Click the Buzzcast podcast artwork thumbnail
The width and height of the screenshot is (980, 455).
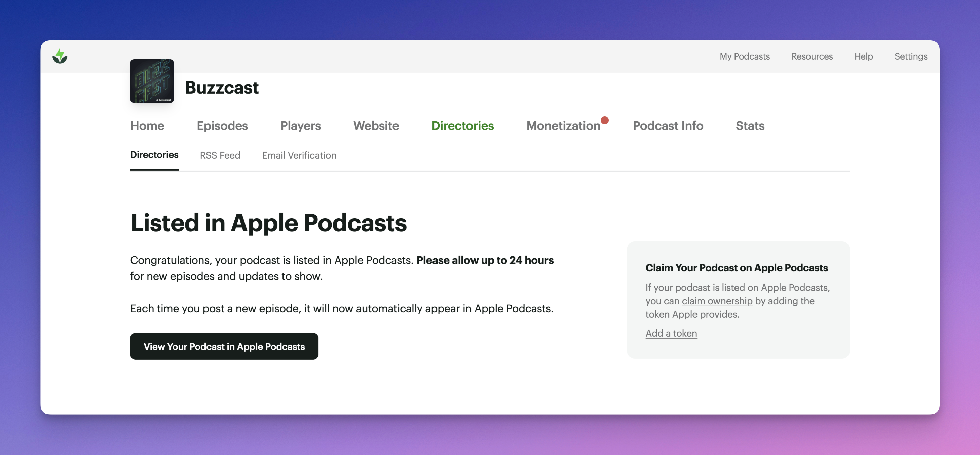coord(152,81)
